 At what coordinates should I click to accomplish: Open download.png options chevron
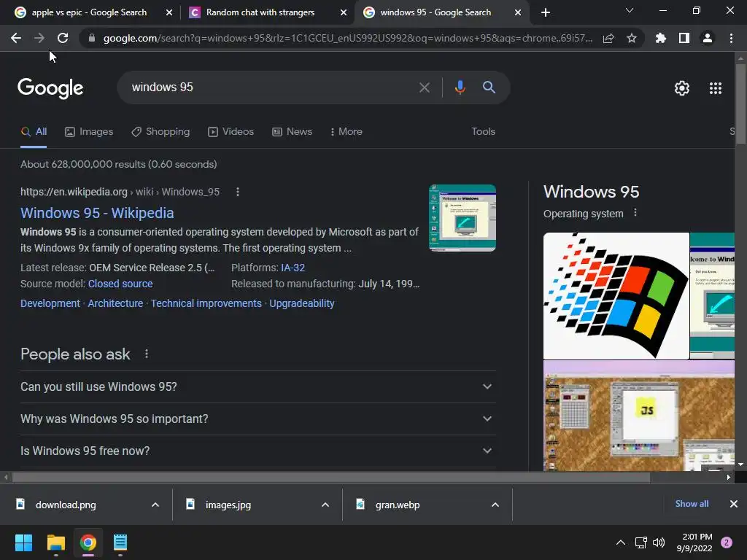pyautogui.click(x=155, y=505)
